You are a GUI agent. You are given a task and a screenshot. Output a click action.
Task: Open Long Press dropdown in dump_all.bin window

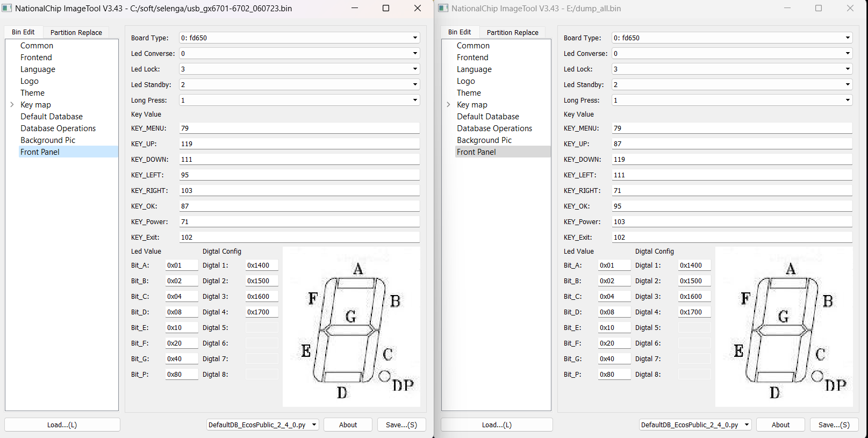coord(732,100)
